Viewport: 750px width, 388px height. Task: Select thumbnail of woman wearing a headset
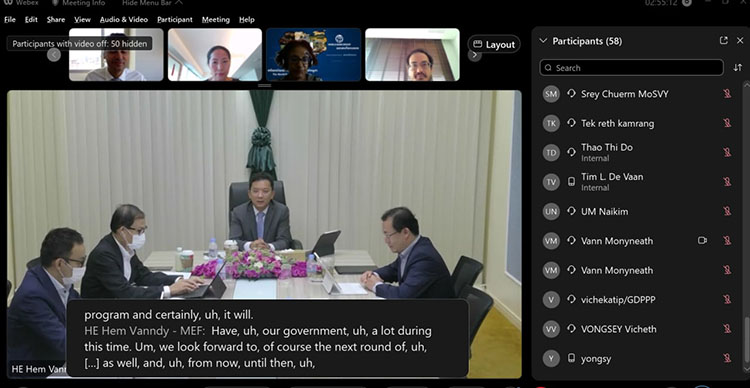(314, 55)
